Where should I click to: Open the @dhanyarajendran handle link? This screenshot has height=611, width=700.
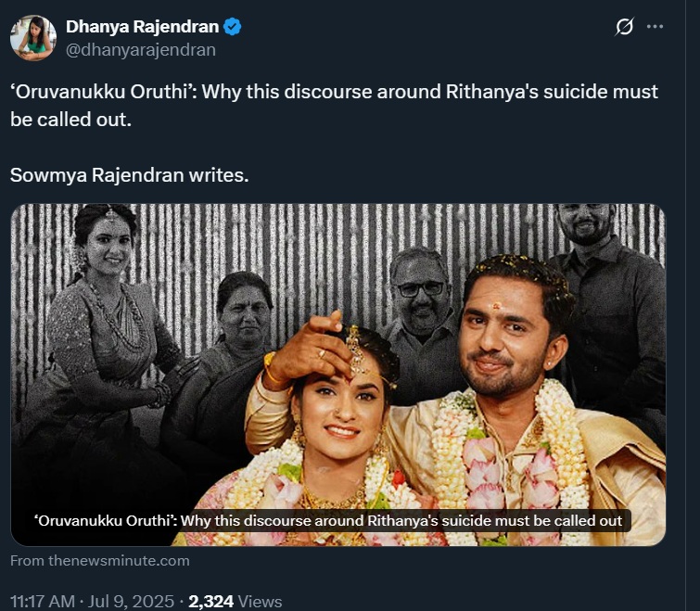pos(140,50)
